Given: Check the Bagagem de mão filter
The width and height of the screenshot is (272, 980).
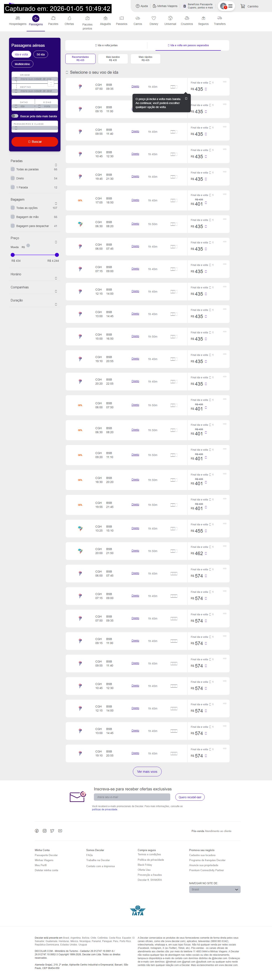Looking at the screenshot, I should (x=13, y=217).
